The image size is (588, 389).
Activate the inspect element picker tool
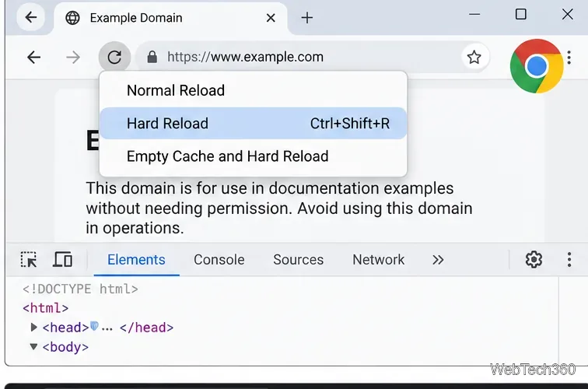[x=29, y=260]
